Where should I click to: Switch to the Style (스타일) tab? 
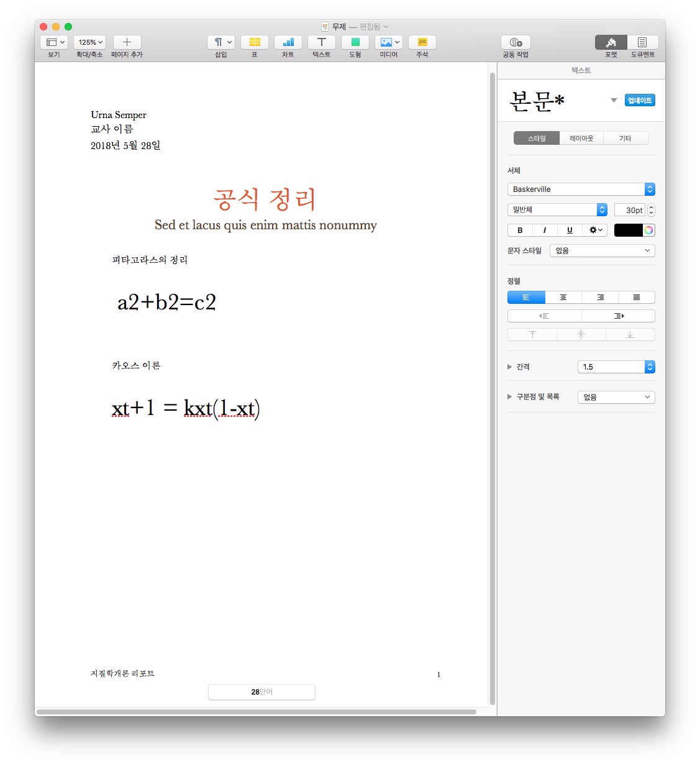[x=537, y=138]
